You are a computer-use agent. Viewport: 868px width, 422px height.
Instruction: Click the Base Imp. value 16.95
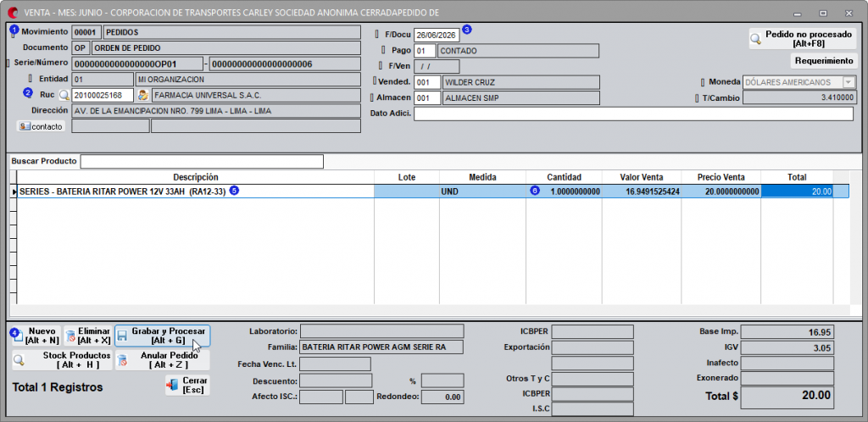[787, 332]
